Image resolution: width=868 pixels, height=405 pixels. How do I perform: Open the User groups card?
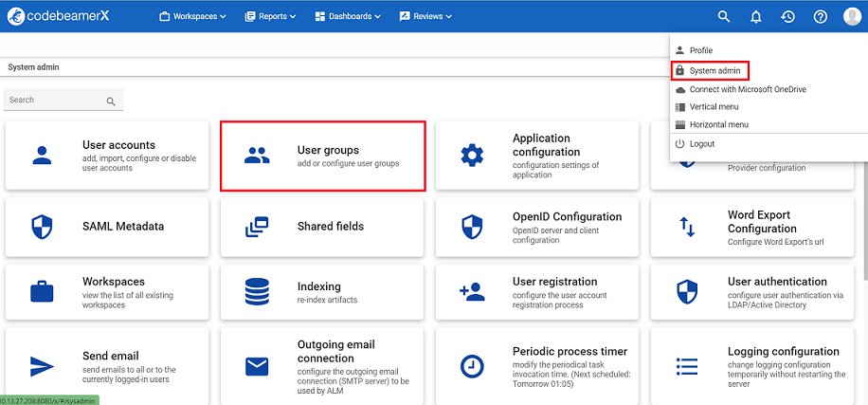pyautogui.click(x=322, y=156)
